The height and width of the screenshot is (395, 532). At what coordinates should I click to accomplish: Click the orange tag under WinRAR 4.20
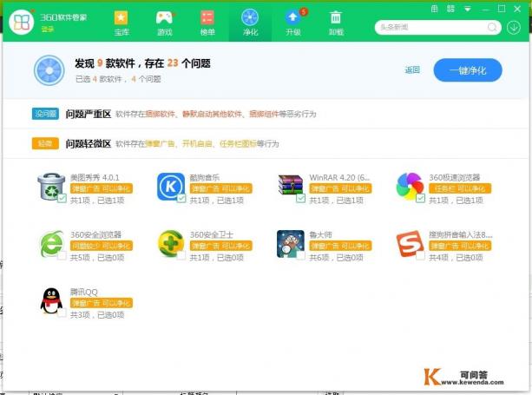(x=340, y=188)
